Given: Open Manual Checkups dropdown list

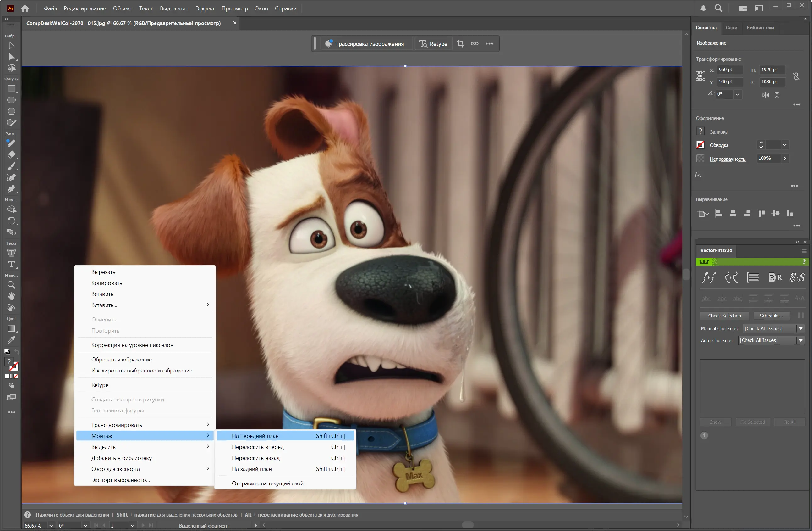Looking at the screenshot, I should click(800, 328).
